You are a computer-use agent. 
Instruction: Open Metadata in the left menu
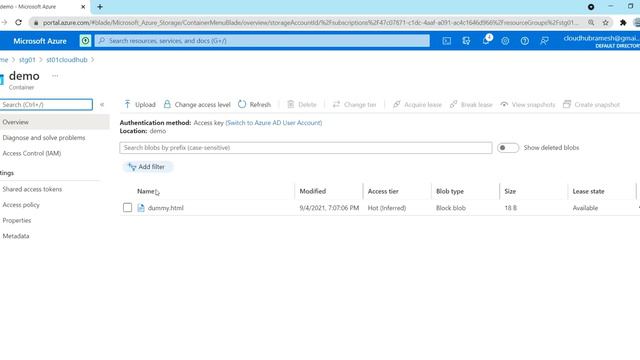click(16, 236)
